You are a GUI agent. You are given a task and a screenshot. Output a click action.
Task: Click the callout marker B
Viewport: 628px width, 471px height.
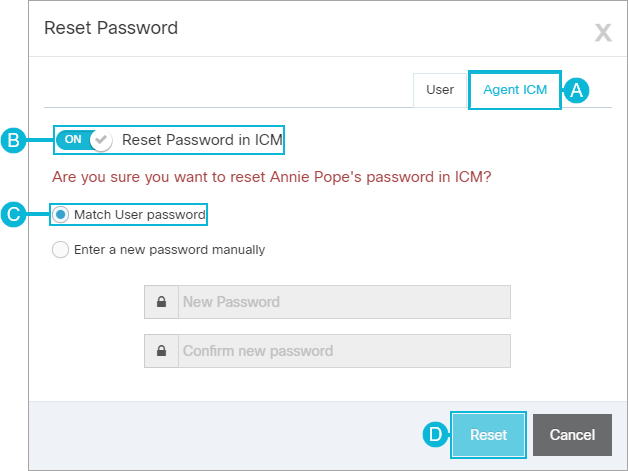click(x=14, y=140)
